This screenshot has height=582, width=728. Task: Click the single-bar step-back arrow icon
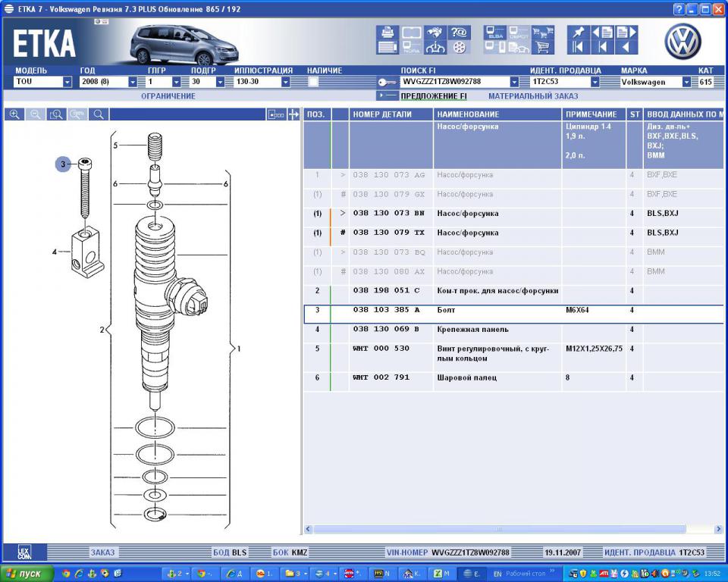(602, 47)
